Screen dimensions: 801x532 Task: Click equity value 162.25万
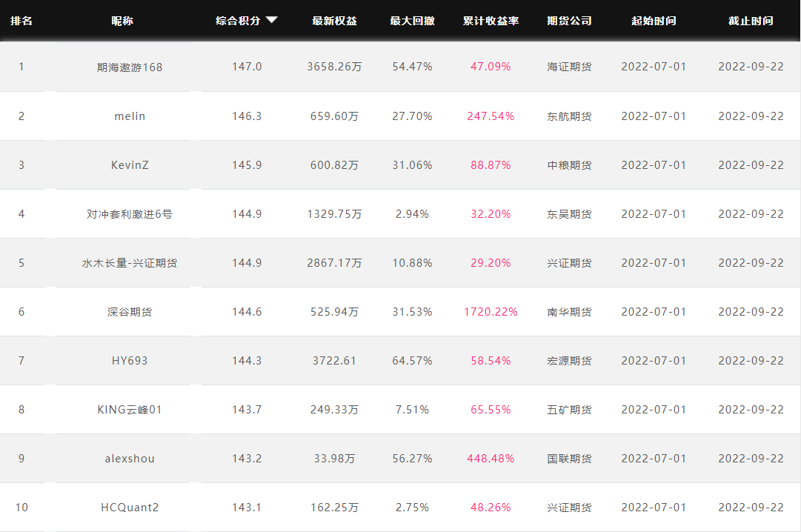[x=335, y=508]
